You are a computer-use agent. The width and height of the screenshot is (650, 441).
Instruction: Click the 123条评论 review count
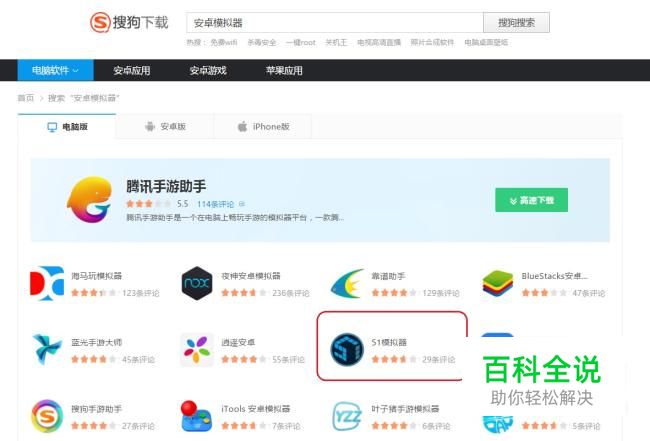coord(141,293)
